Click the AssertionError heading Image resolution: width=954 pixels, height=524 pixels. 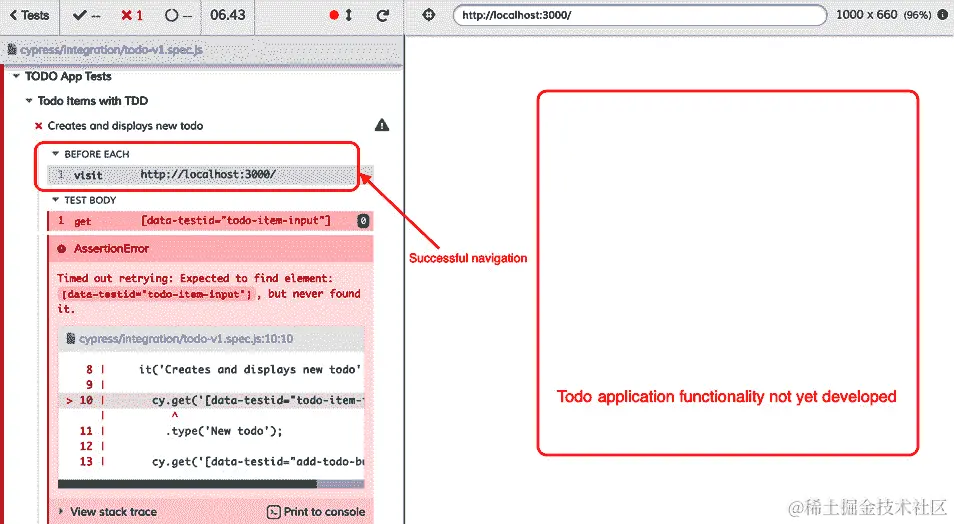click(111, 249)
